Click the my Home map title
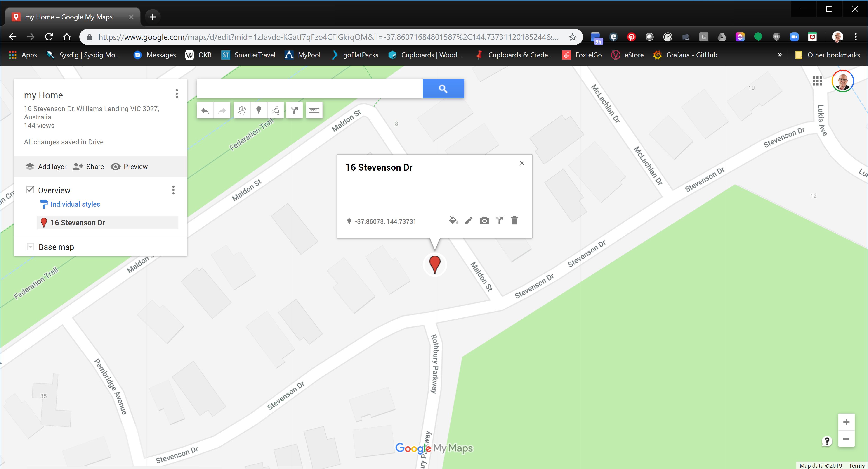This screenshot has height=469, width=868. [x=43, y=95]
